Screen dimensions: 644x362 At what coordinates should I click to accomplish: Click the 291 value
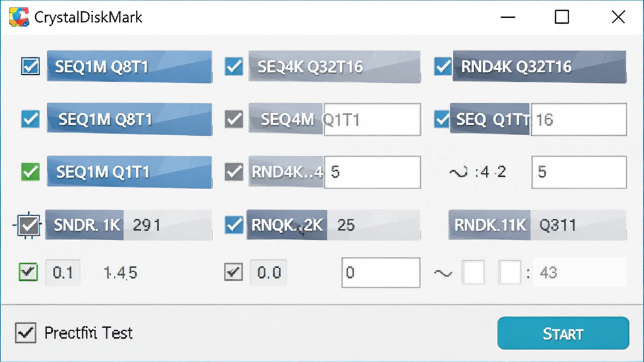click(147, 225)
